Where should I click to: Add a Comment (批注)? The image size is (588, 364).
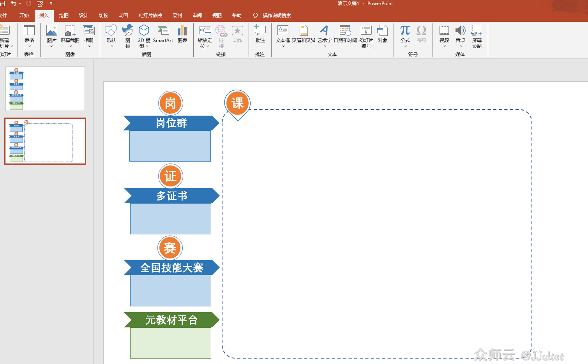260,34
